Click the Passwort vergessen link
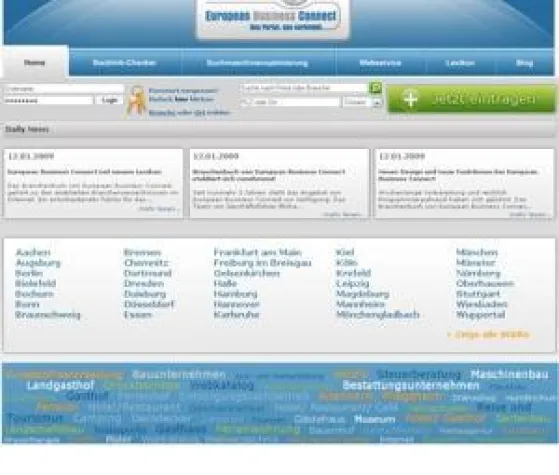 [x=183, y=91]
